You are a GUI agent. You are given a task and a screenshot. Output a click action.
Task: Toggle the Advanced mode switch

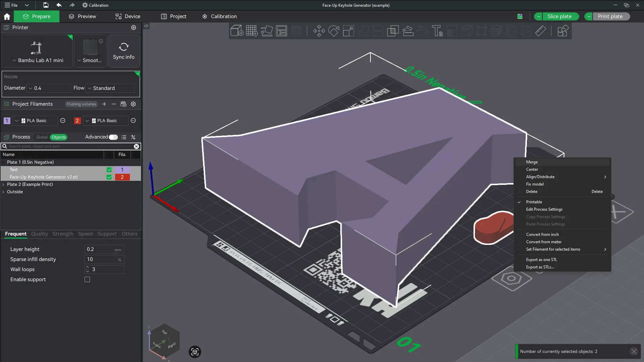pyautogui.click(x=113, y=137)
